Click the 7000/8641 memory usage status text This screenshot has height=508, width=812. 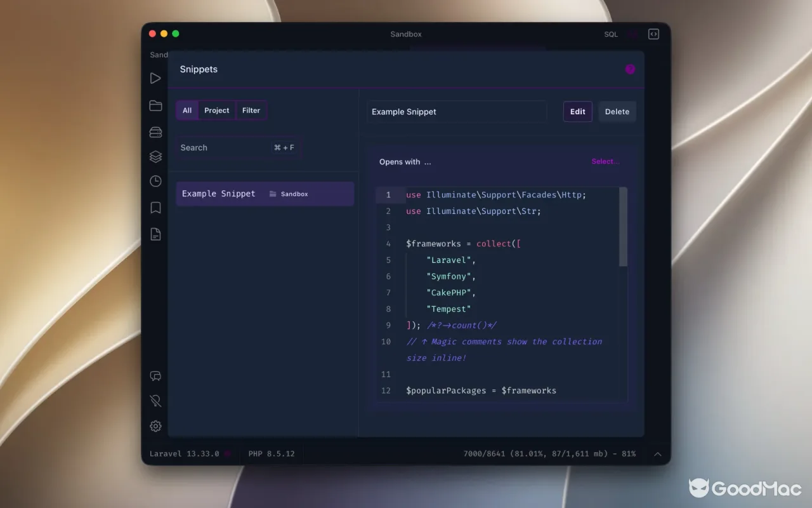point(549,454)
